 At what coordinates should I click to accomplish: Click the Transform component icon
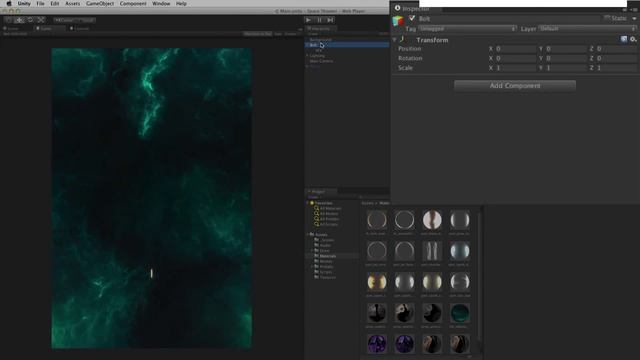[x=403, y=40]
